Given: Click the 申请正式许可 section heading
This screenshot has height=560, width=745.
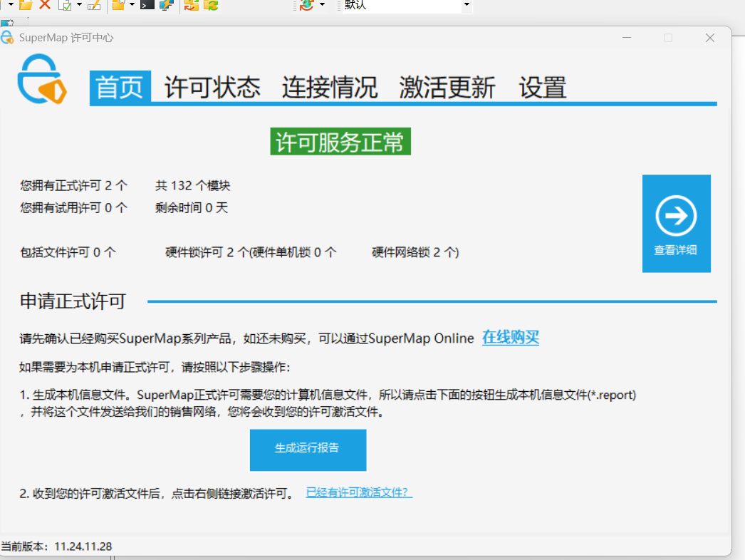Looking at the screenshot, I should (x=73, y=301).
